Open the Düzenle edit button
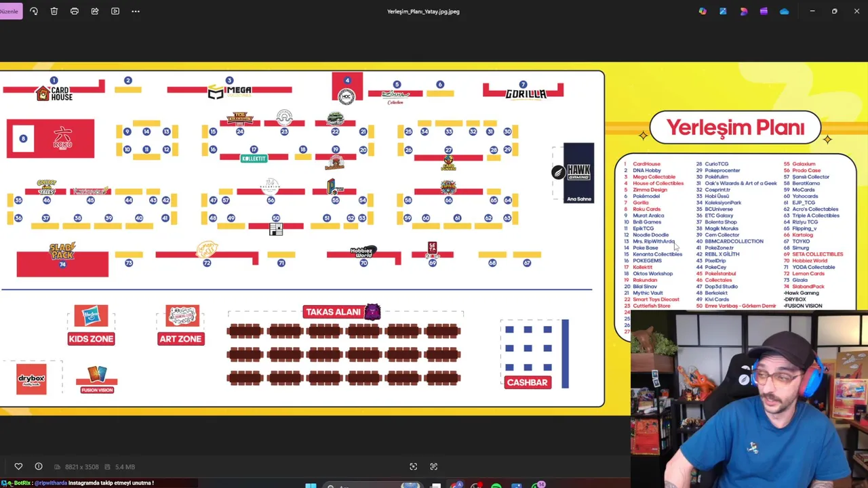Image resolution: width=868 pixels, height=488 pixels. [x=10, y=11]
